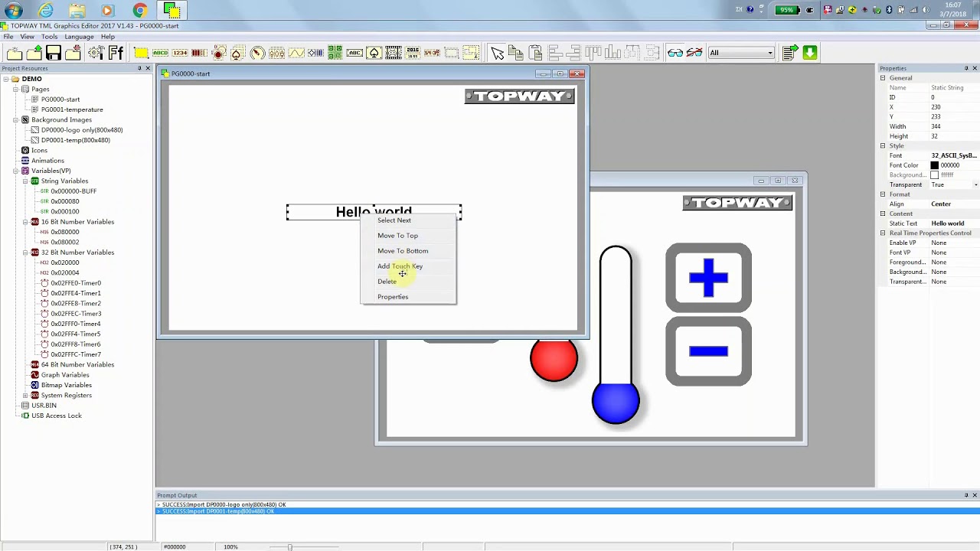Click the Paste clipboard icon
Viewport: 980px width, 551px height.
(x=535, y=53)
